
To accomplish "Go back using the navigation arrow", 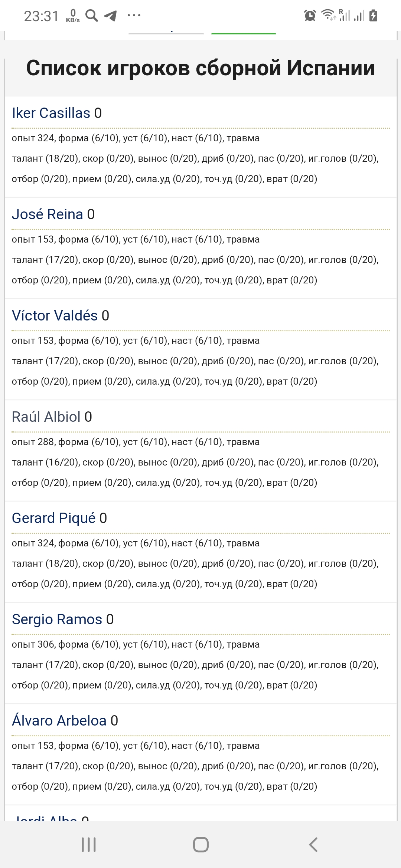I will 313,845.
